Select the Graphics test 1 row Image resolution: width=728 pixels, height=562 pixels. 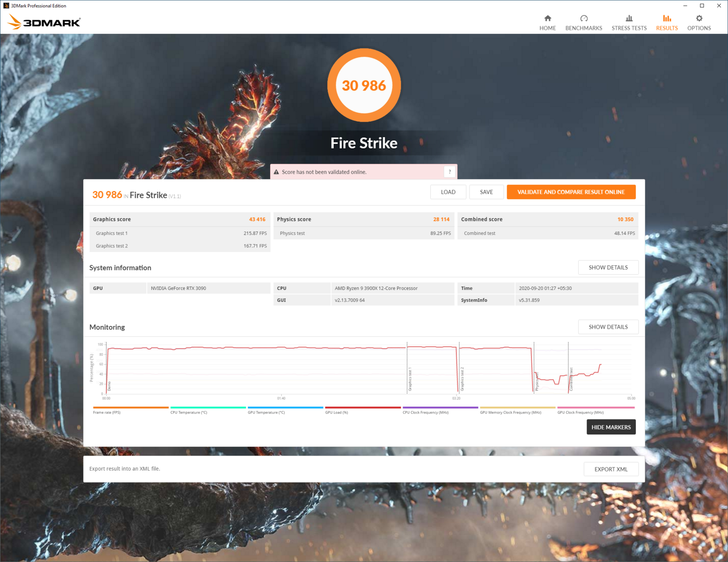click(180, 233)
